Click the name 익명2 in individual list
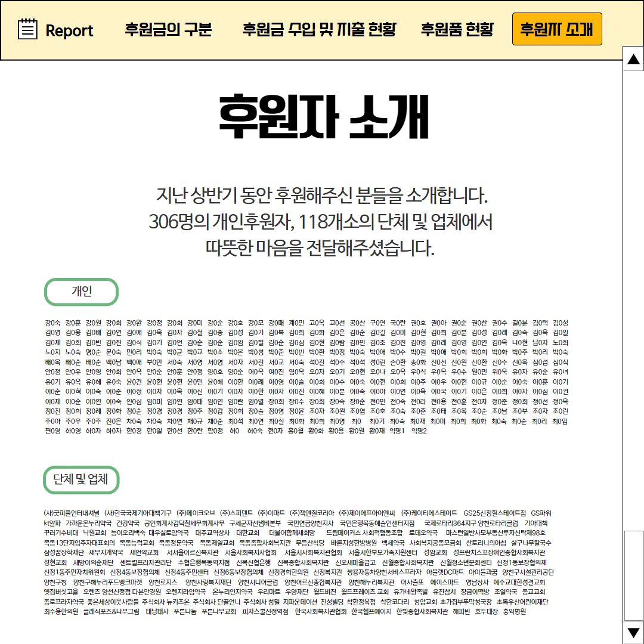 419,431
